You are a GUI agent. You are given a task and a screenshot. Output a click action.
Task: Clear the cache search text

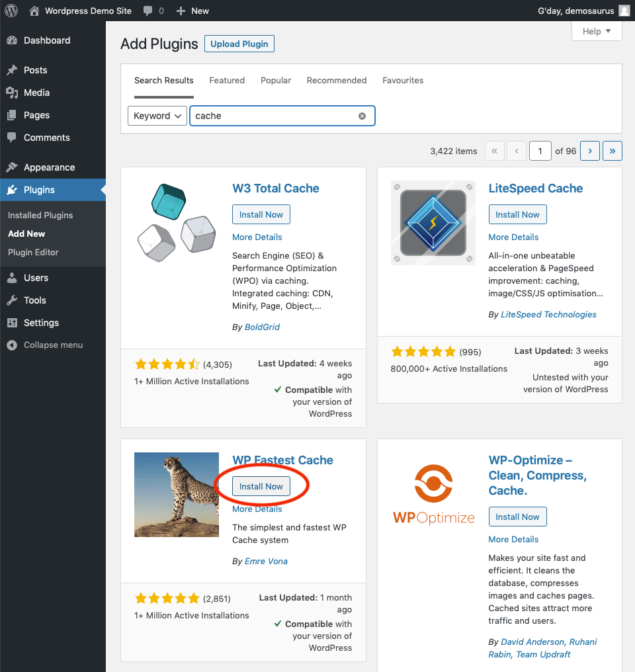point(362,116)
